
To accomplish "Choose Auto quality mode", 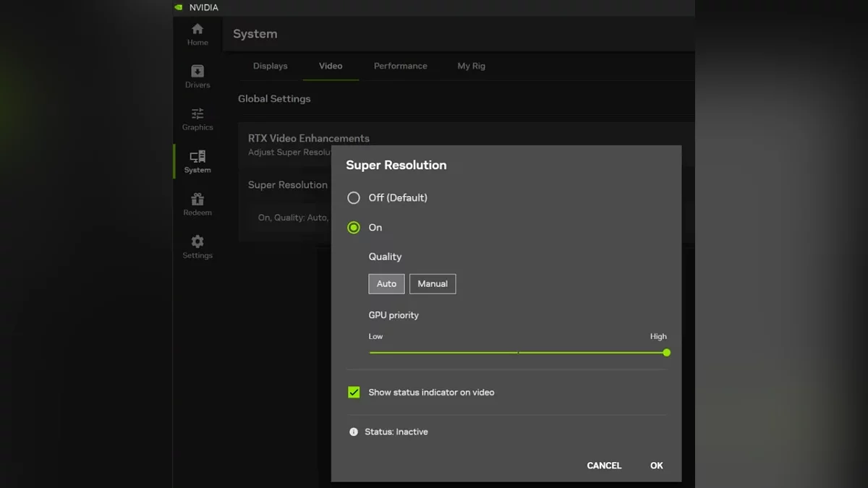I will click(x=386, y=283).
